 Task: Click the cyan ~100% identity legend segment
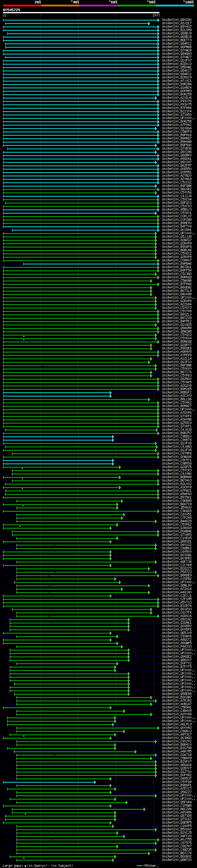[175, 6]
